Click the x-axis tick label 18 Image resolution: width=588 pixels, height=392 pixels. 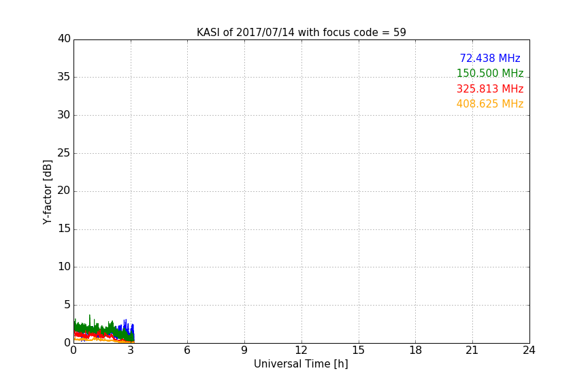click(x=415, y=350)
